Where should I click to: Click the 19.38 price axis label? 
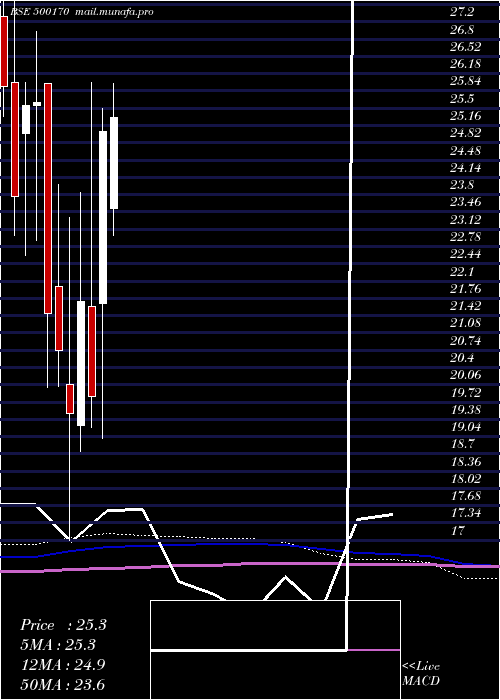point(465,410)
